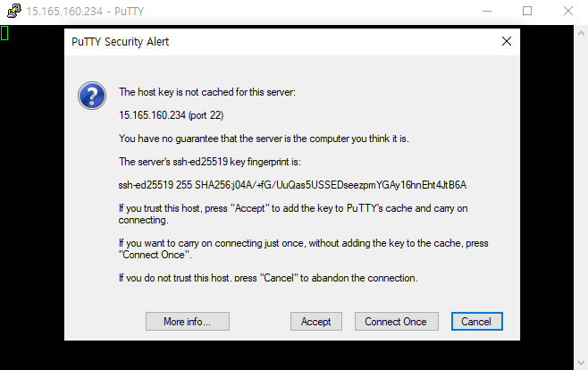Click the host key not cached message
This screenshot has width=588, height=370.
pyautogui.click(x=207, y=92)
